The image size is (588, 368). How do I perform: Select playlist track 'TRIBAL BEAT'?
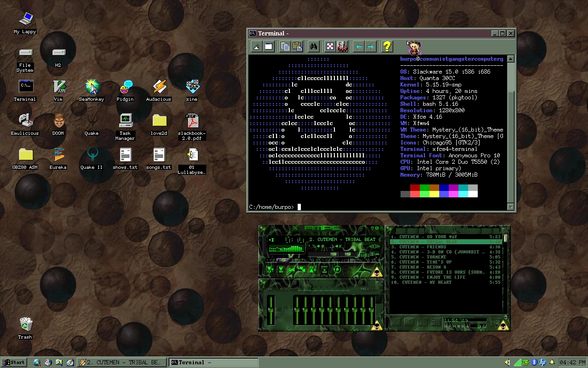click(x=446, y=242)
